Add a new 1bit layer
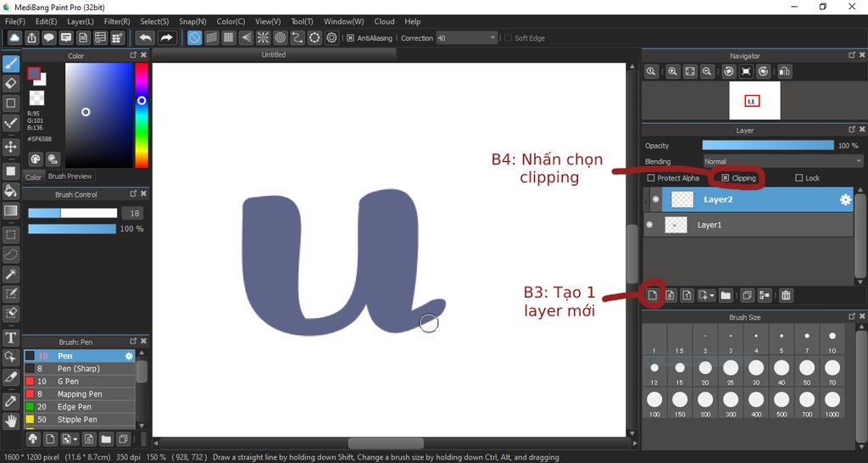The image size is (868, 463). tap(687, 295)
